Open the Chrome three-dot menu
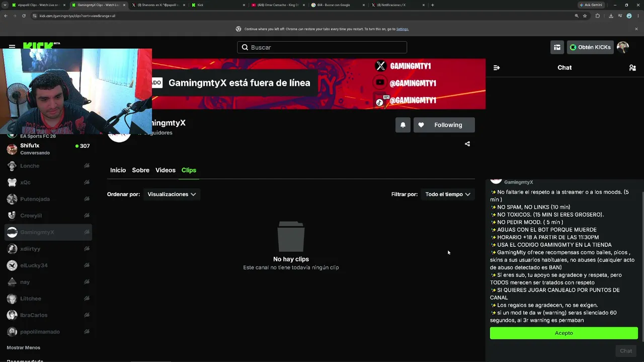Viewport: 644px width, 362px height. (x=637, y=16)
